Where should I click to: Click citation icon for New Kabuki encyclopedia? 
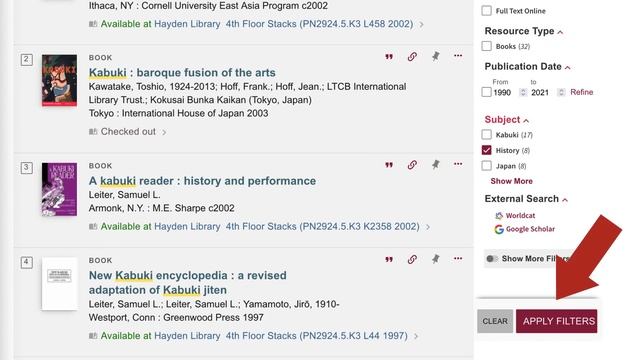(x=389, y=259)
